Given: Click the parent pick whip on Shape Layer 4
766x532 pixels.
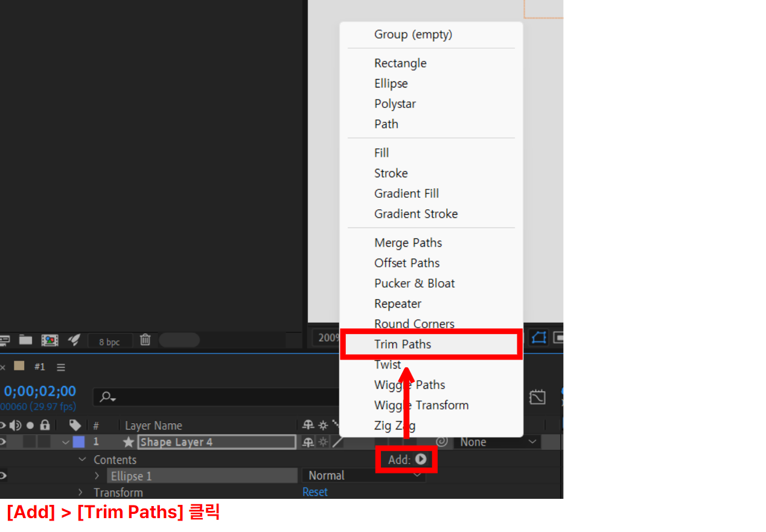Looking at the screenshot, I should (x=442, y=442).
